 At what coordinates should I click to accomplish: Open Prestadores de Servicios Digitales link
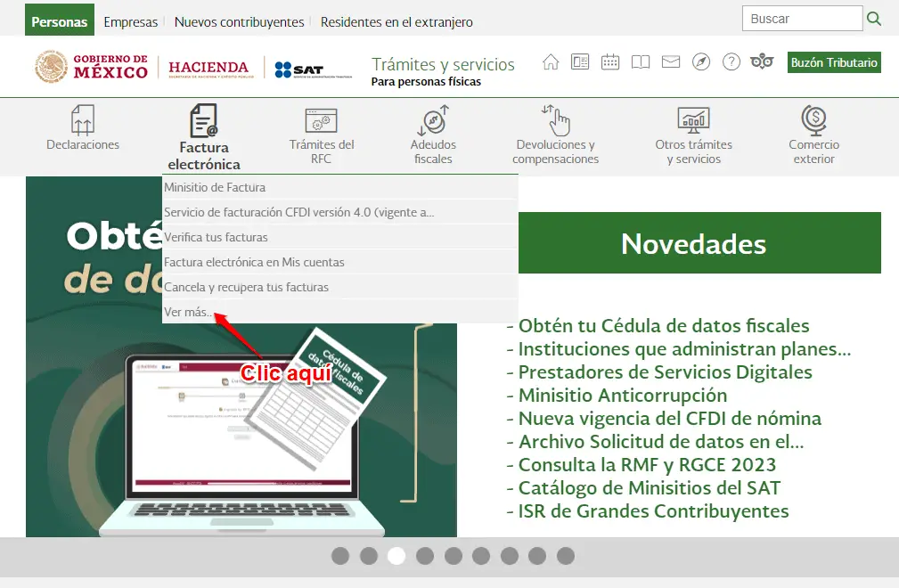(x=665, y=372)
